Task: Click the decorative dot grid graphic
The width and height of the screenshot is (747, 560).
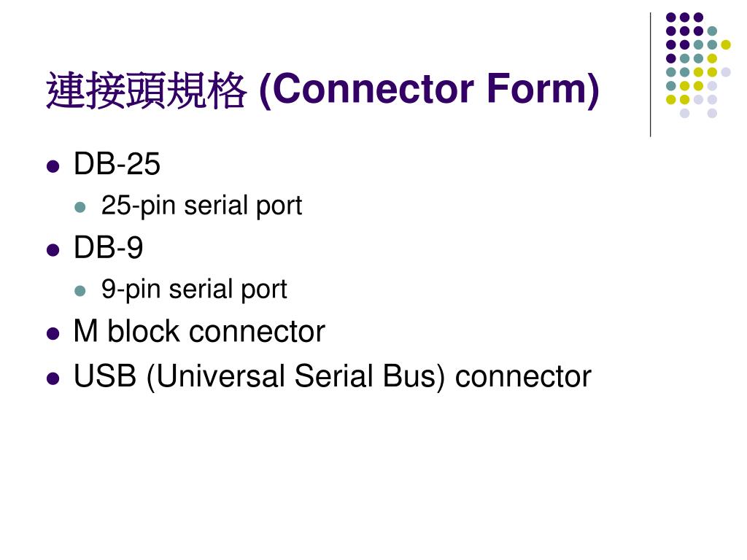Action: pos(698,65)
